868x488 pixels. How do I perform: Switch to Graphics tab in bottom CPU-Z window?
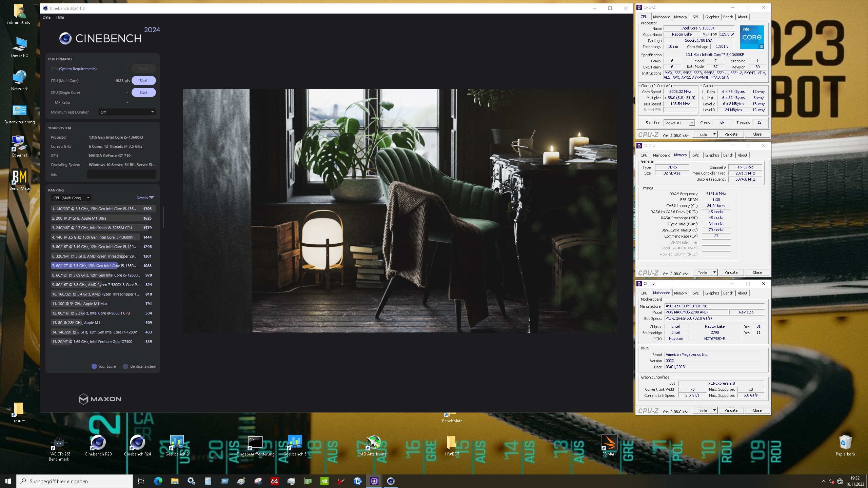(712, 293)
